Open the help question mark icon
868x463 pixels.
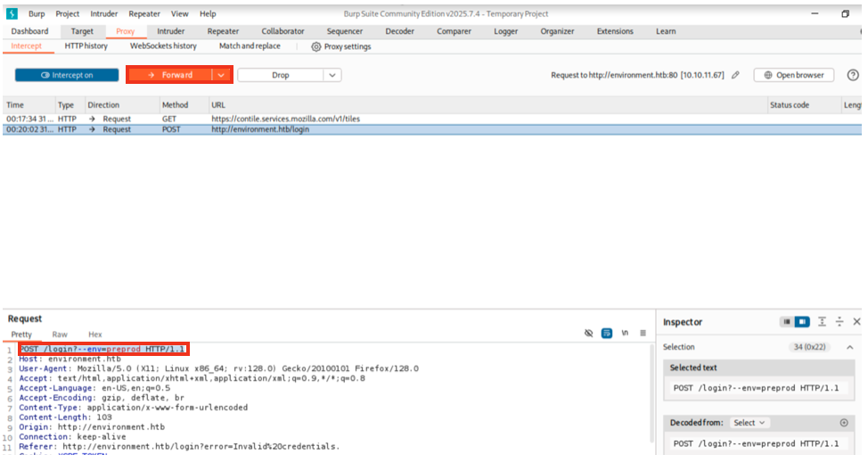pyautogui.click(x=853, y=75)
